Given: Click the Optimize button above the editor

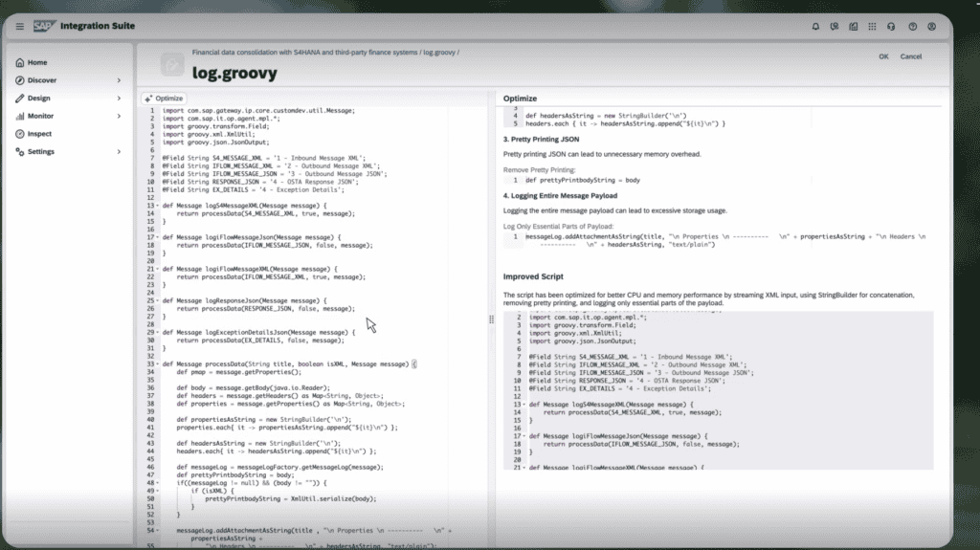Looking at the screenshot, I should 164,99.
